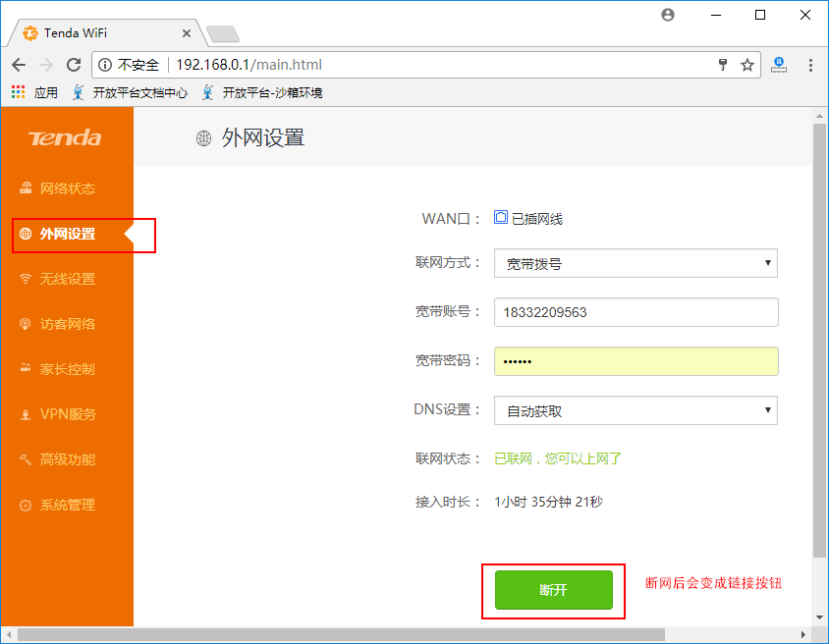
Task: Click the Chrome user profile icon
Action: 668,15
